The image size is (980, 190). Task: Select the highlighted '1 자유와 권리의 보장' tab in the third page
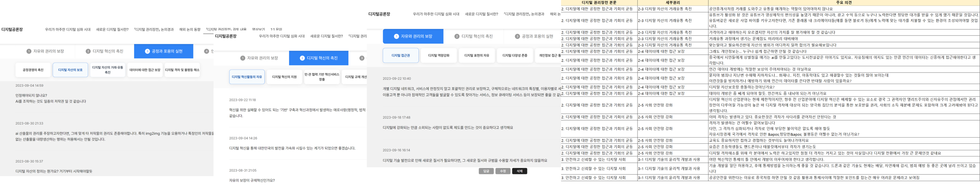[x=413, y=36]
